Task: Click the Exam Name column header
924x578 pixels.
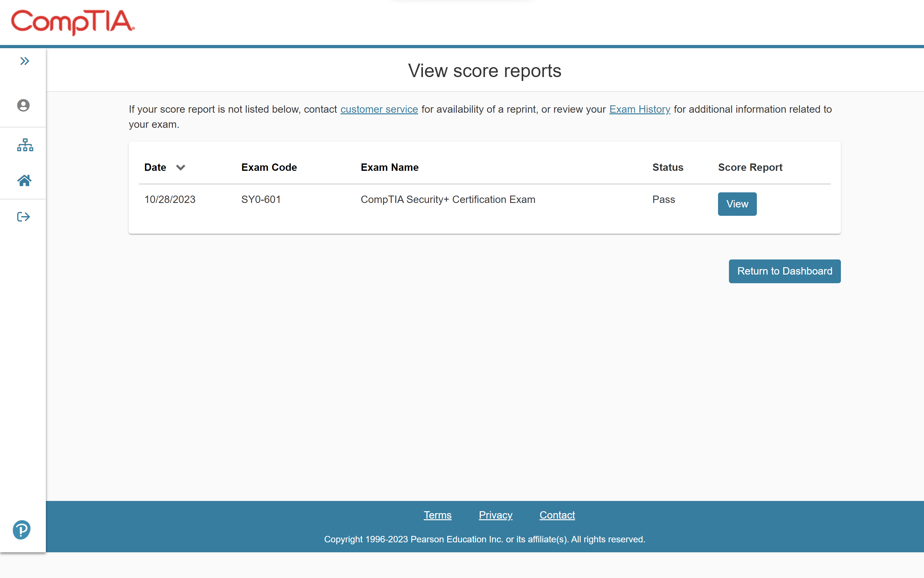Action: [389, 167]
